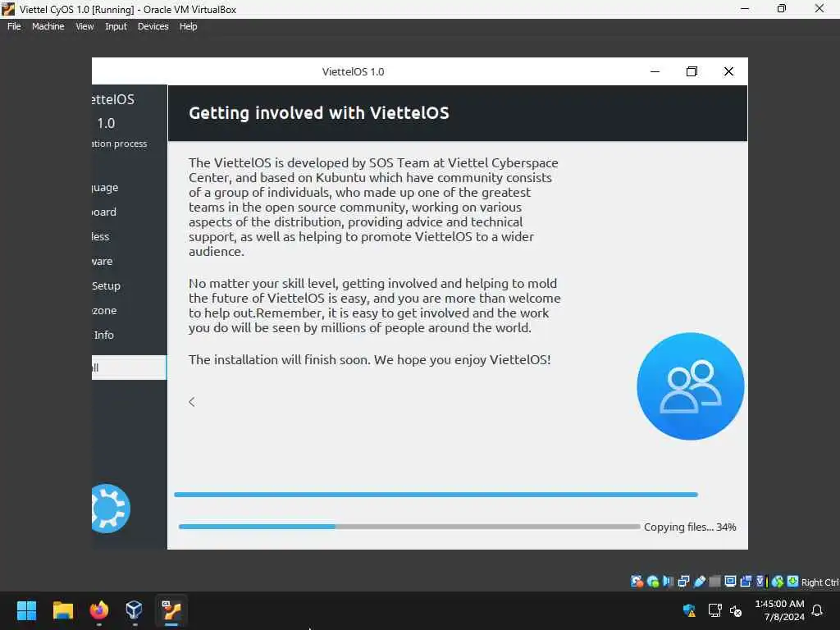Click the keyboard capture arrow icon
840x630 pixels.
click(x=793, y=582)
